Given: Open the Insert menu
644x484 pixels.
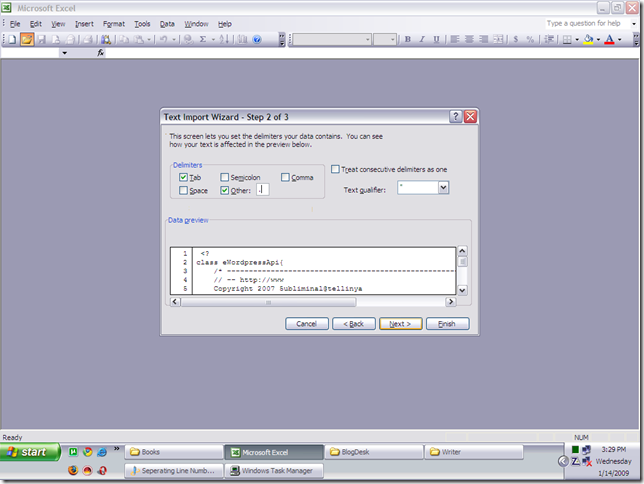Looking at the screenshot, I should click(84, 24).
